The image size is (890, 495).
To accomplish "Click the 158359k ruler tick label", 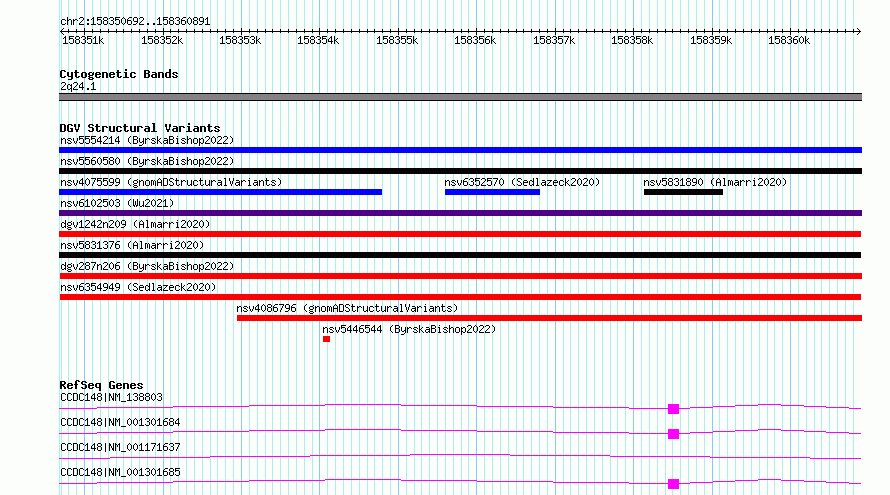I will click(x=711, y=40).
